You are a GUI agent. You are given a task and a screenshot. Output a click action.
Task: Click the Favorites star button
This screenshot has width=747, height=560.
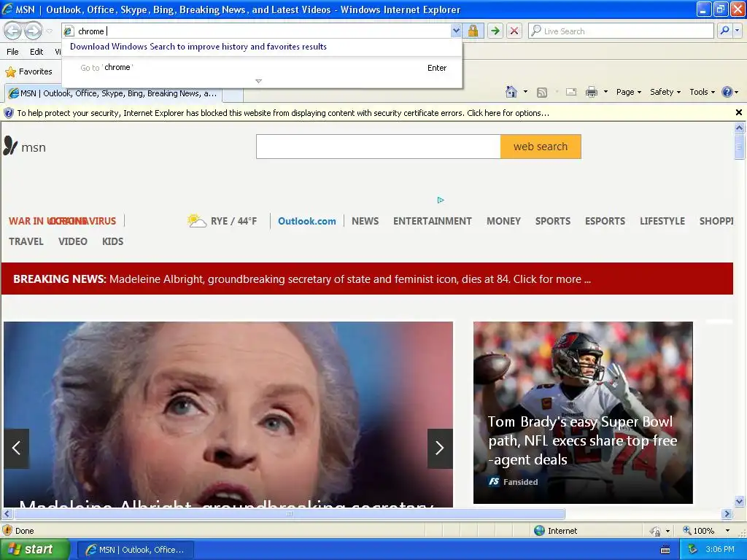click(28, 72)
